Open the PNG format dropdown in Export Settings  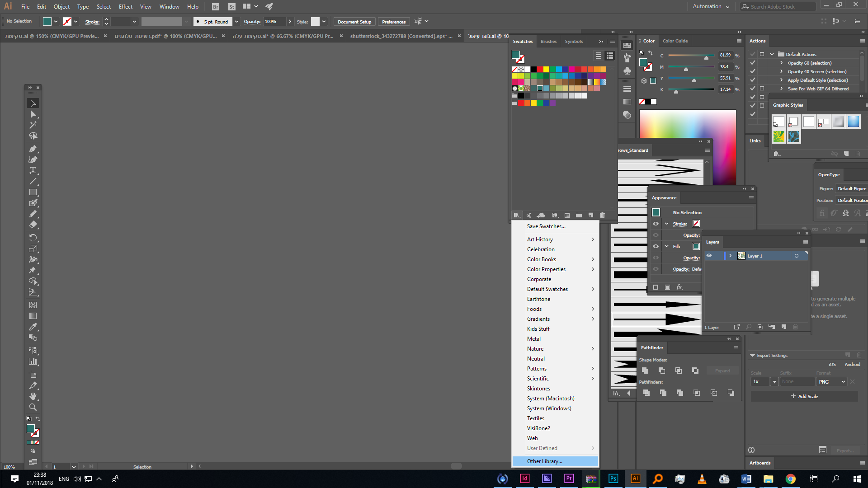point(831,381)
